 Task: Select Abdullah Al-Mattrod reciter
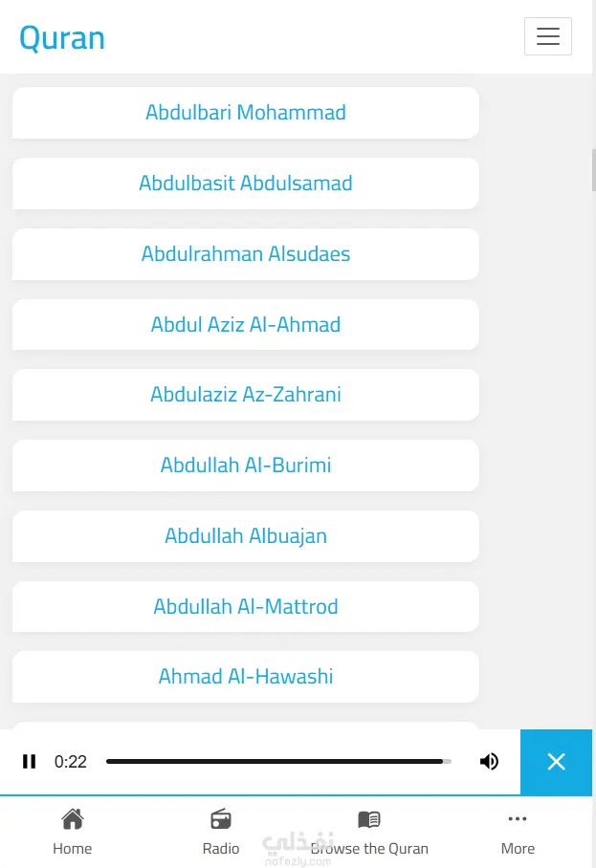click(x=246, y=607)
